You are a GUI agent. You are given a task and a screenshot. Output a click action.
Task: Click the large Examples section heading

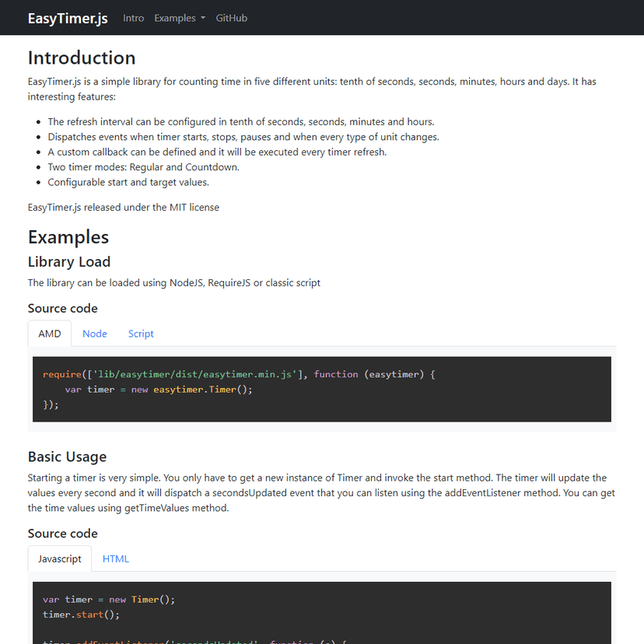click(x=68, y=236)
